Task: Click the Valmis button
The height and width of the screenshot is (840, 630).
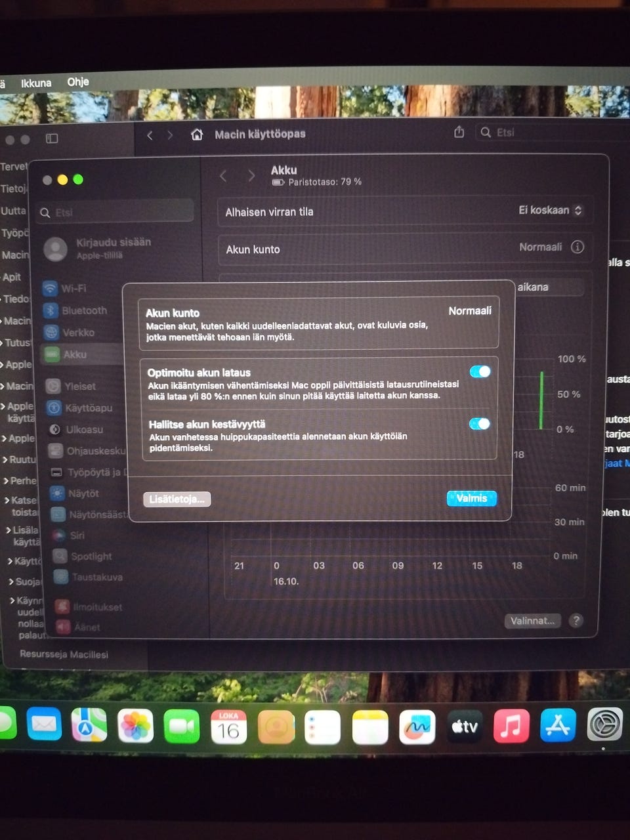Action: tap(471, 498)
